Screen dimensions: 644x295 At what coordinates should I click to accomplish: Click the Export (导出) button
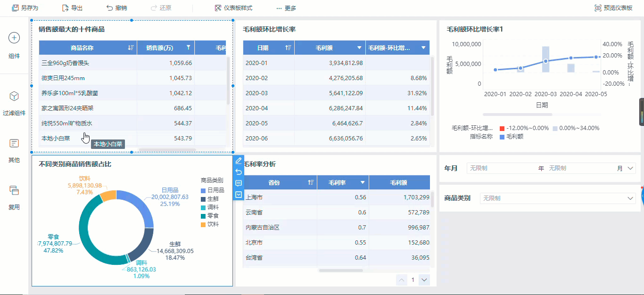point(72,8)
